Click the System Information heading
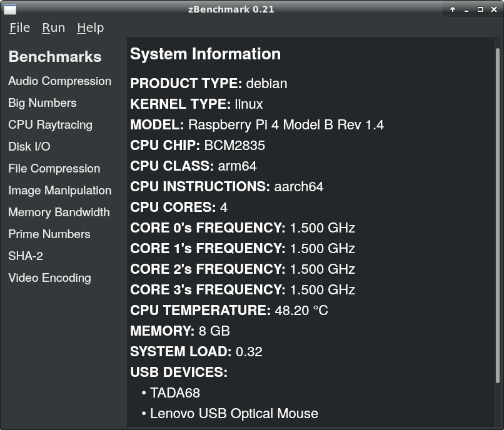 (205, 54)
